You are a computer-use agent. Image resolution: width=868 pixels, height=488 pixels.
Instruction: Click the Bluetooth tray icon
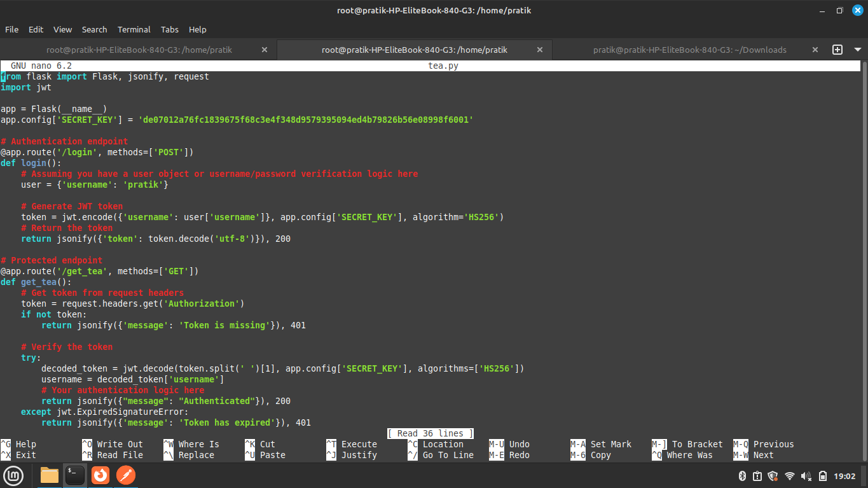tap(742, 476)
